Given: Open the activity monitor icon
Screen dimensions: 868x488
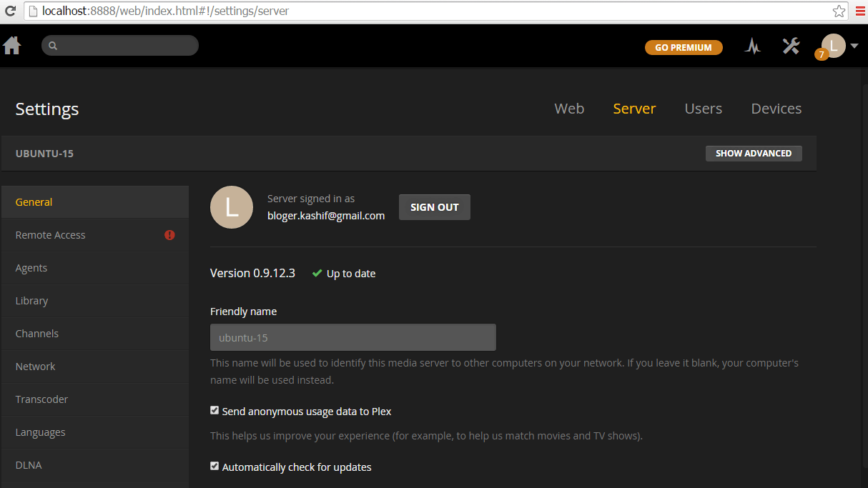Looking at the screenshot, I should pyautogui.click(x=752, y=46).
